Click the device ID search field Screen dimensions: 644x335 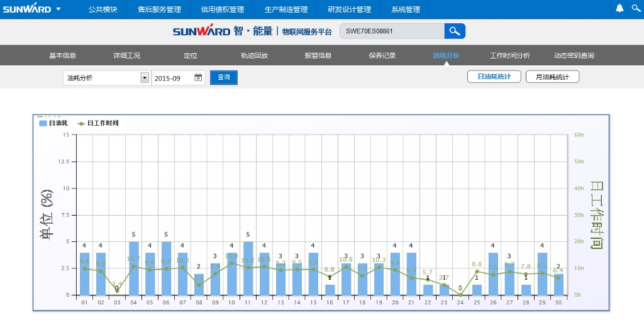391,31
